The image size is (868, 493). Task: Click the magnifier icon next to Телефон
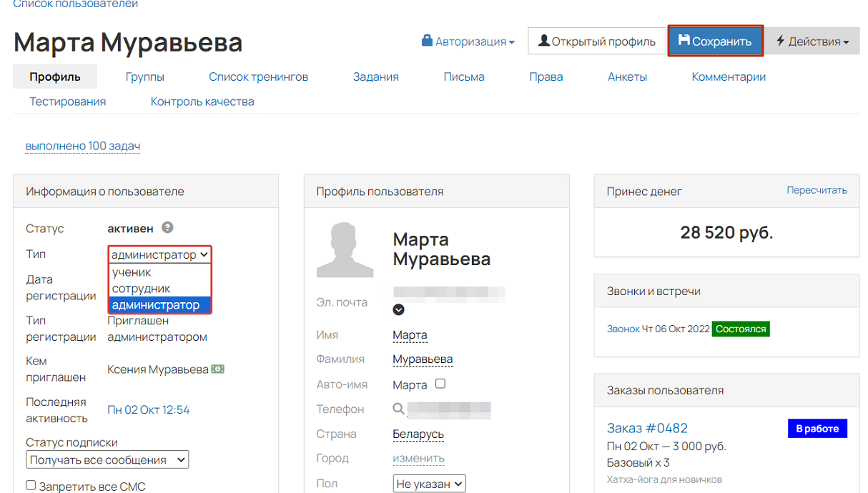(399, 409)
